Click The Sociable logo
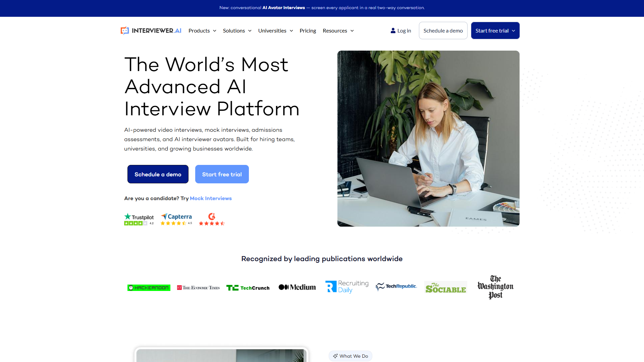 (446, 288)
